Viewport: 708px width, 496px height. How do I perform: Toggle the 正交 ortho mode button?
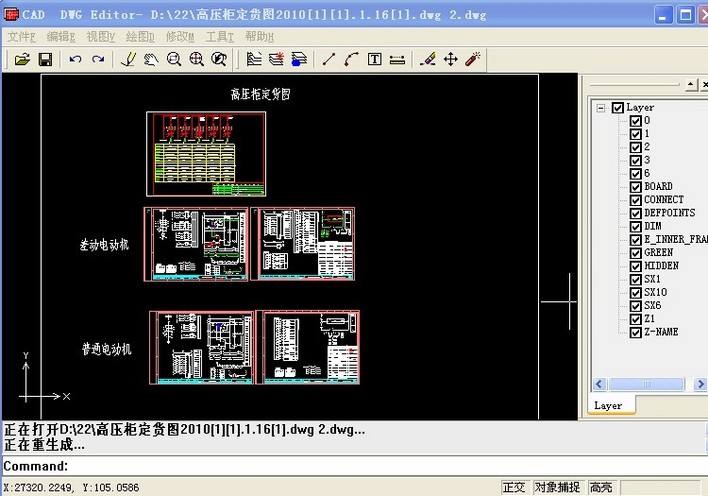[x=514, y=487]
